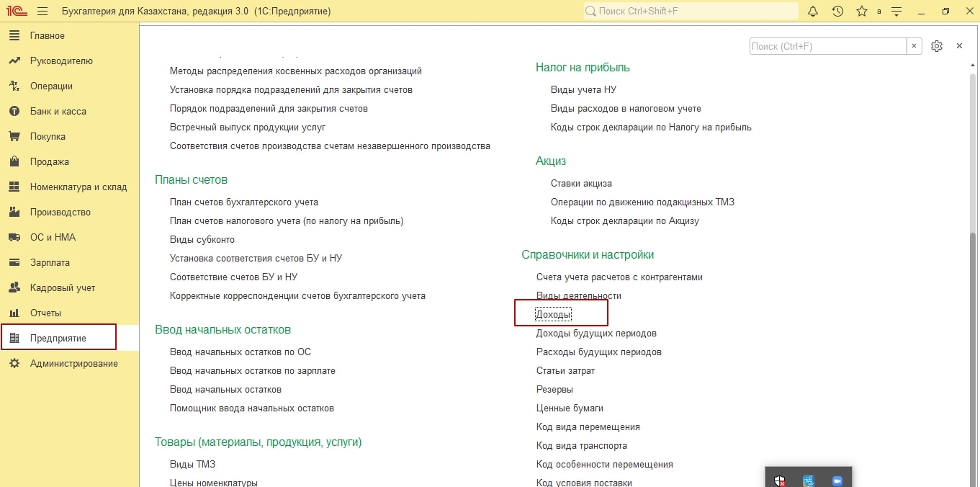980x487 pixels.
Task: Open section settings gear icon
Action: (x=936, y=46)
